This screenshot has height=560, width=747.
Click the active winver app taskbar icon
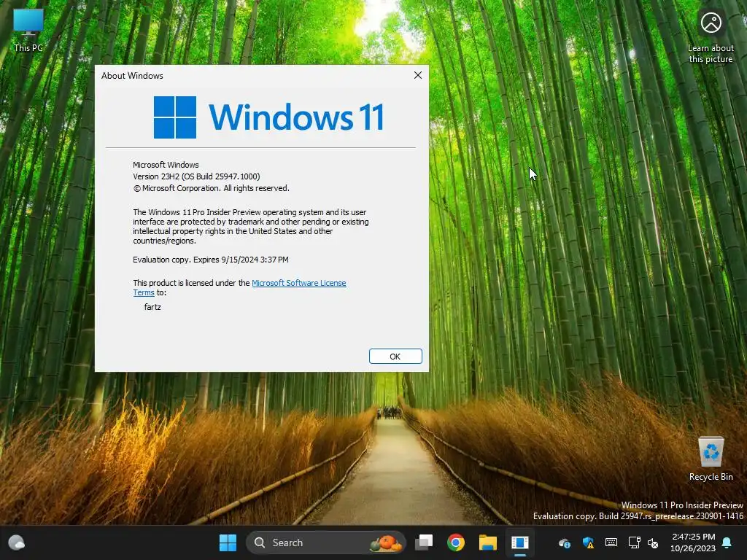coord(519,542)
